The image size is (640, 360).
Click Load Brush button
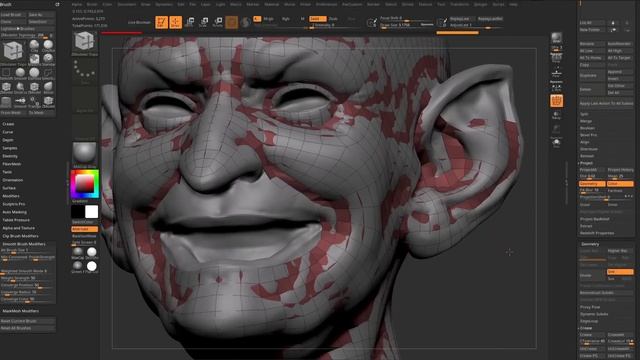coord(13,15)
